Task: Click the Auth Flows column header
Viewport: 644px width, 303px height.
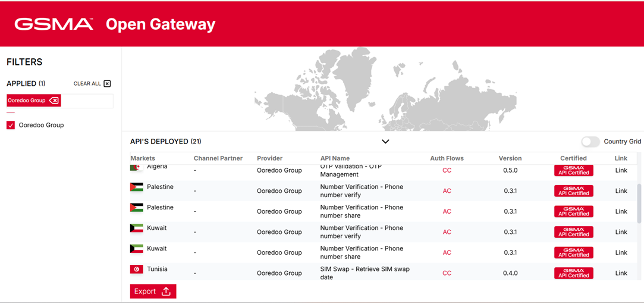Action: coord(447,158)
